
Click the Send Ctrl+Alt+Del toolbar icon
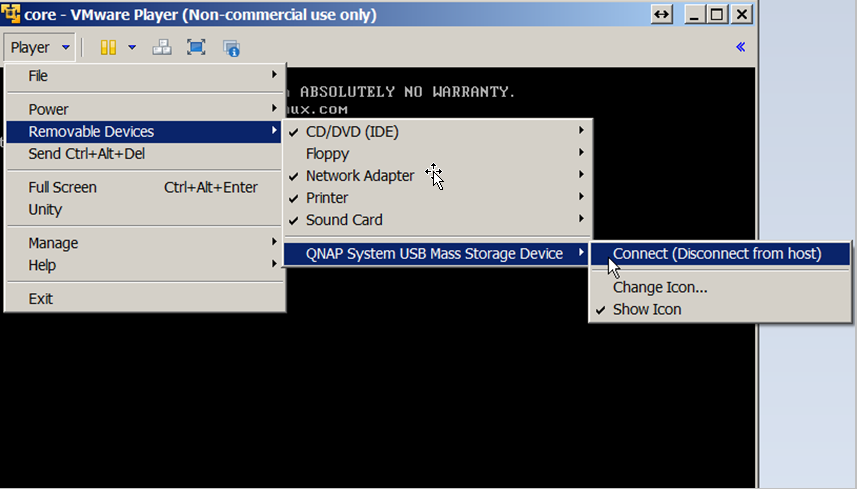coord(162,48)
